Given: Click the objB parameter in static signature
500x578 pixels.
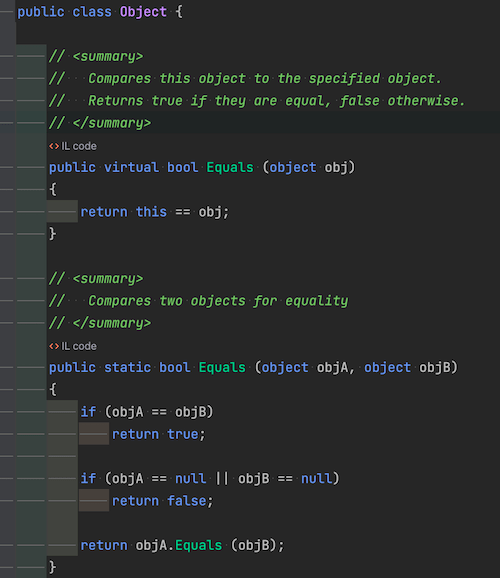Looking at the screenshot, I should [435, 368].
